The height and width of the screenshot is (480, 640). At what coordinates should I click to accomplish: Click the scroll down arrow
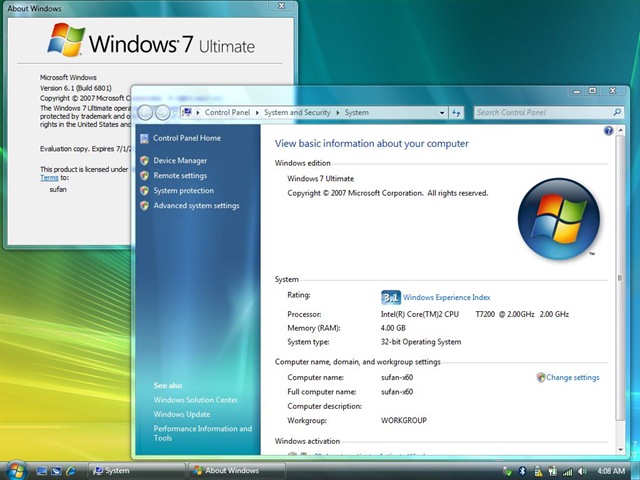[x=621, y=450]
